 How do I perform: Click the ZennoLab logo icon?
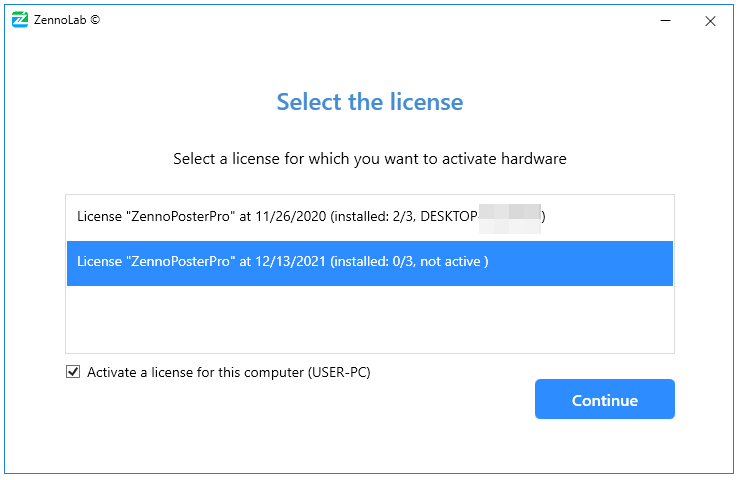19,19
